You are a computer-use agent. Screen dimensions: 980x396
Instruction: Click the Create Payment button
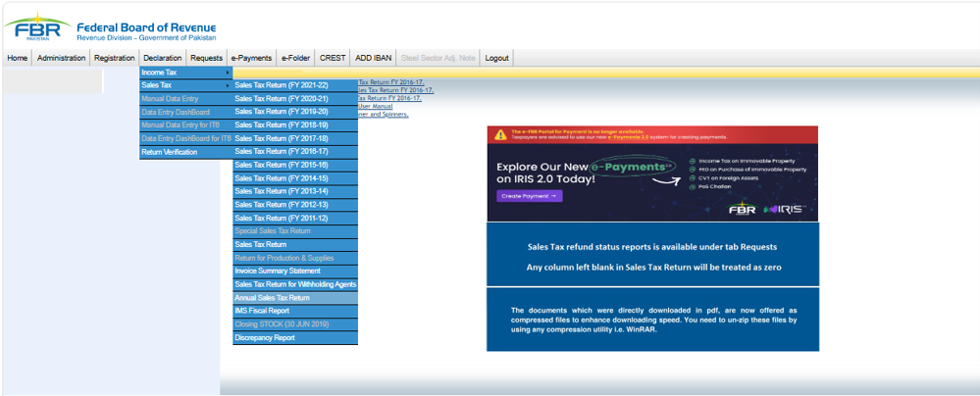pos(530,196)
